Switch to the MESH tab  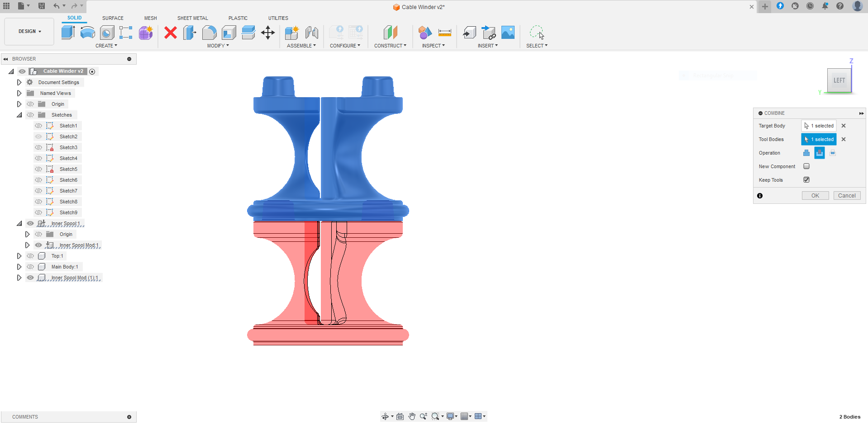151,18
